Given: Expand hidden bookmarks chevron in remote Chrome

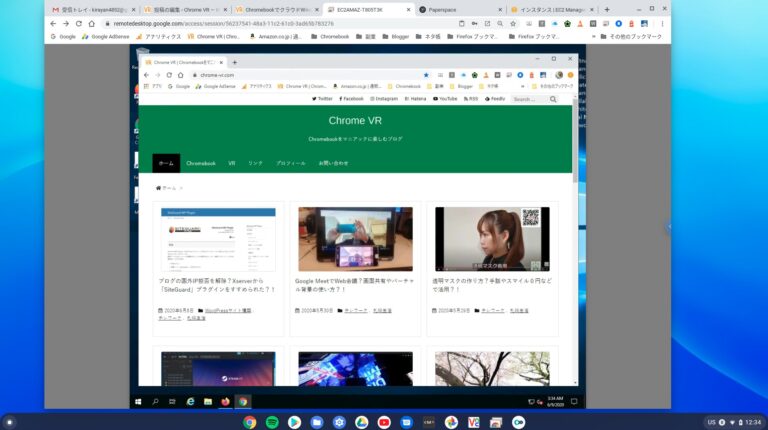Looking at the screenshot, I should (522, 86).
